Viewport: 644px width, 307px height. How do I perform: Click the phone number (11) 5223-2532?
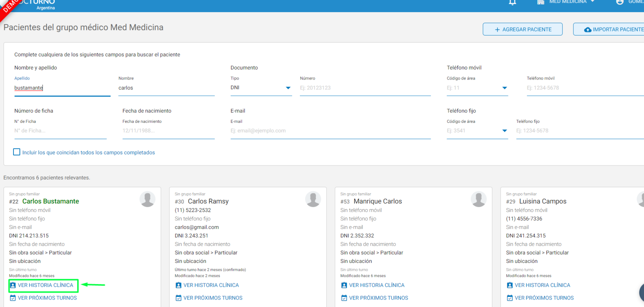(x=193, y=210)
